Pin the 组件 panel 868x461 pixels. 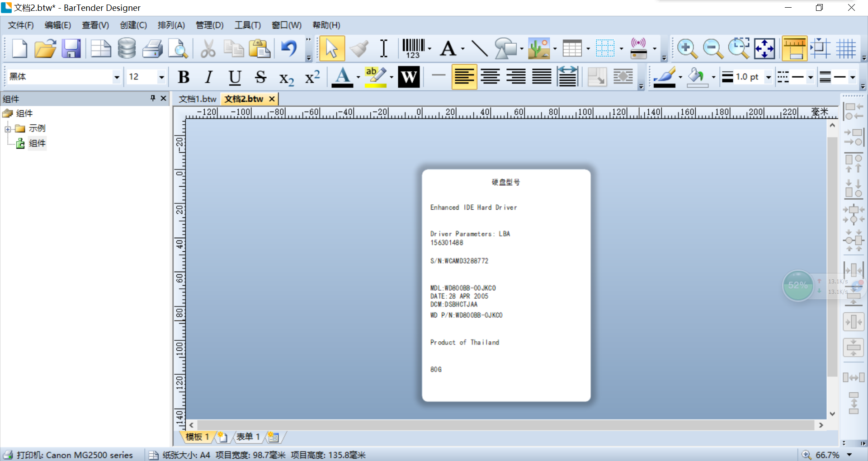pos(153,99)
